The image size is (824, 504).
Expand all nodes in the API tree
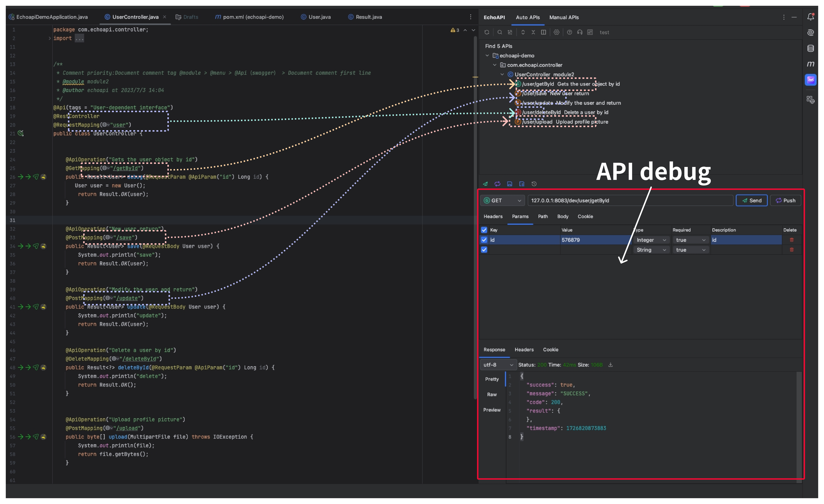[523, 32]
